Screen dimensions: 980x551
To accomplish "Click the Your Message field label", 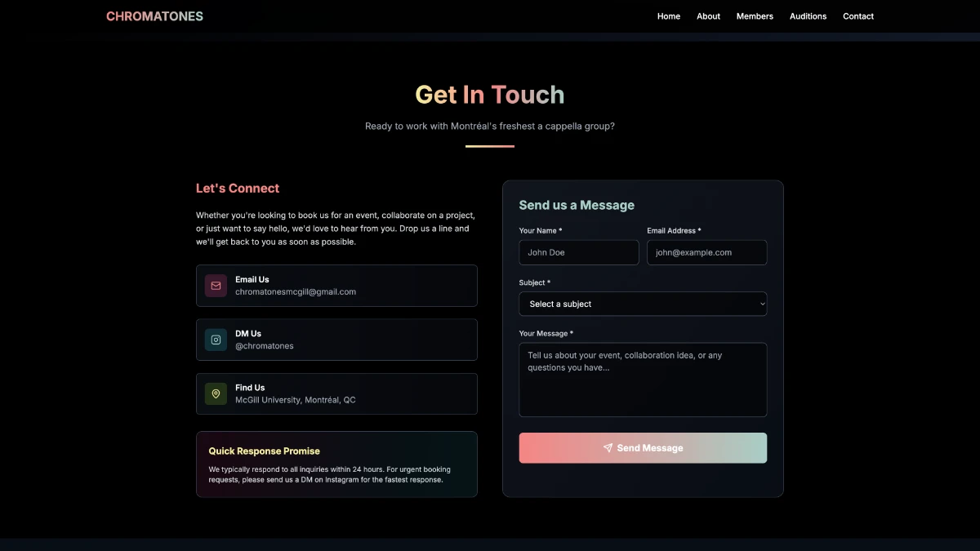I will (546, 333).
